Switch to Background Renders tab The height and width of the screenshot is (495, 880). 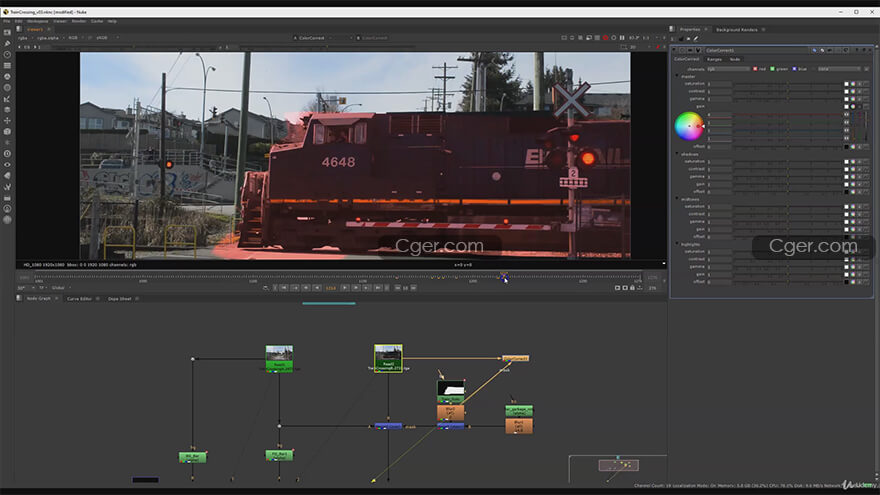[736, 29]
